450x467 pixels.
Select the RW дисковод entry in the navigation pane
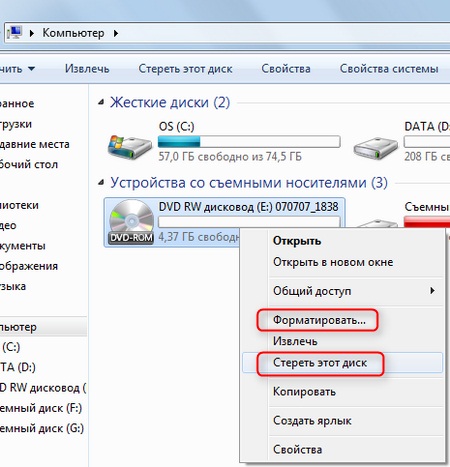click(x=43, y=388)
